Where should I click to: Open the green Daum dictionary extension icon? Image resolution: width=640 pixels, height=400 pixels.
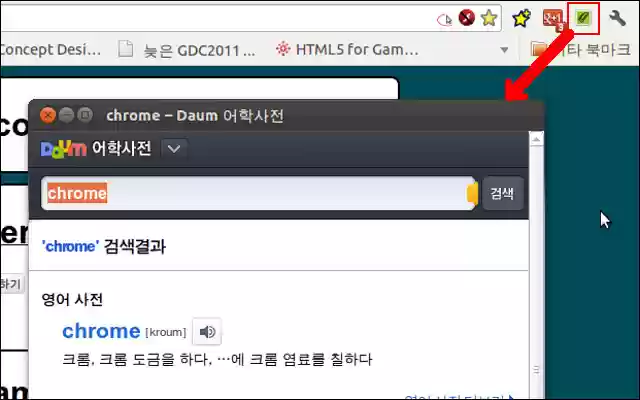click(583, 18)
